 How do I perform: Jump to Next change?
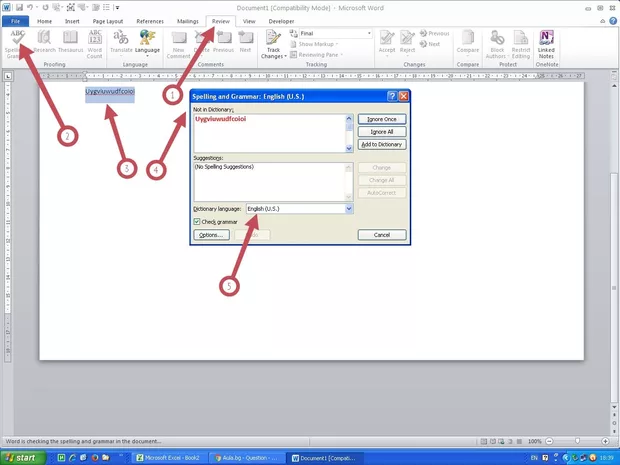click(430, 44)
